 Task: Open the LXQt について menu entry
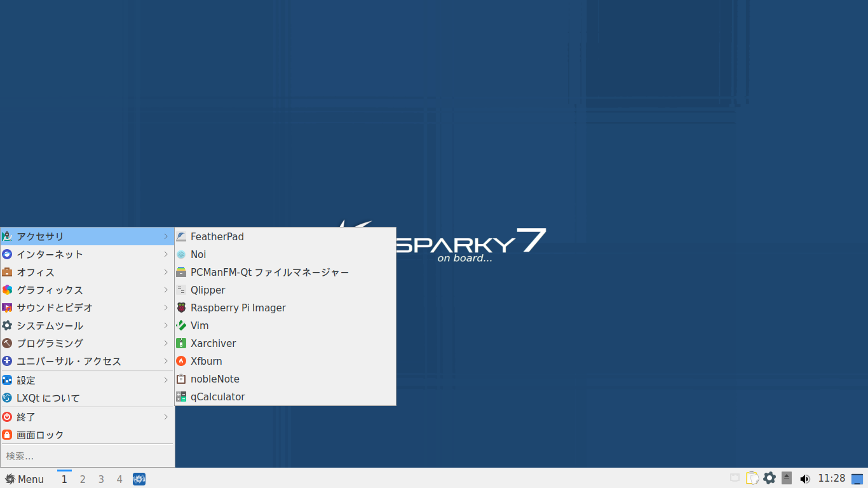(87, 398)
